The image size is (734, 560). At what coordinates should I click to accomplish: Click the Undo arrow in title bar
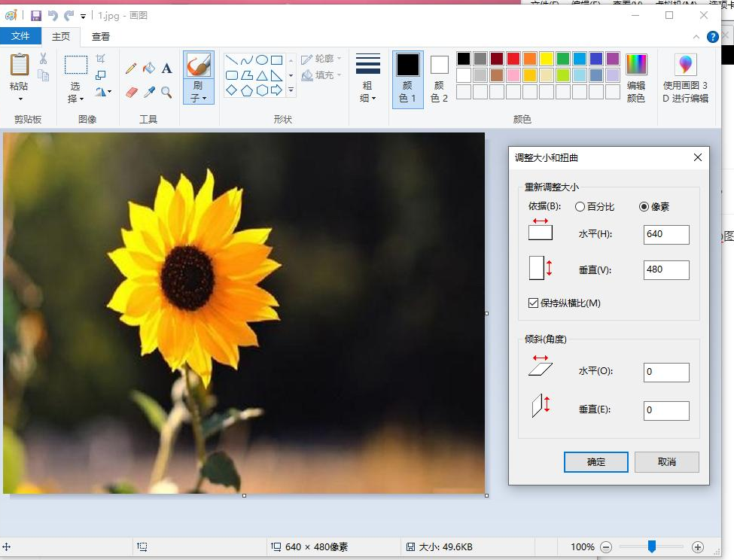[53, 16]
